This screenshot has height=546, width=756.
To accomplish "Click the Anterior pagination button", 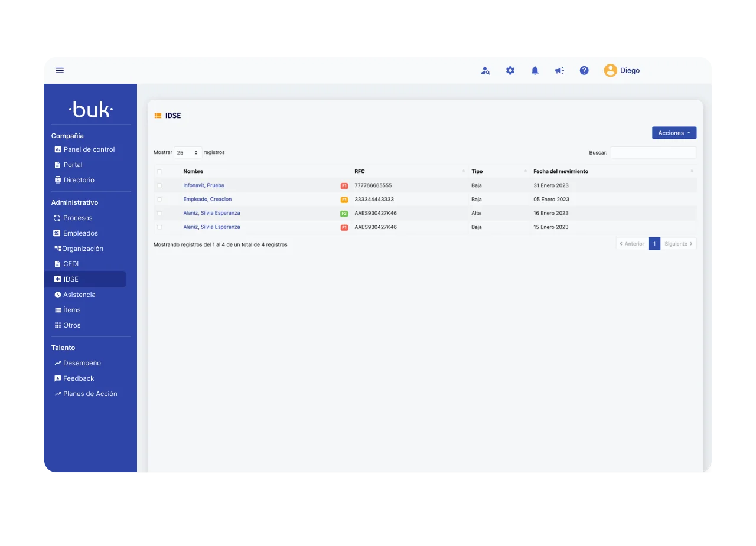I will click(x=632, y=244).
